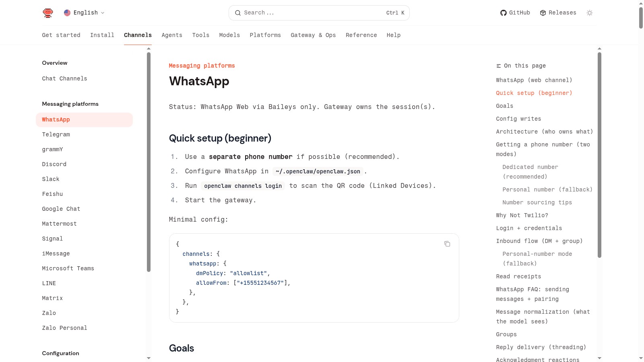Image resolution: width=644 pixels, height=362 pixels.
Task: Open the Releases page link
Action: click(558, 13)
